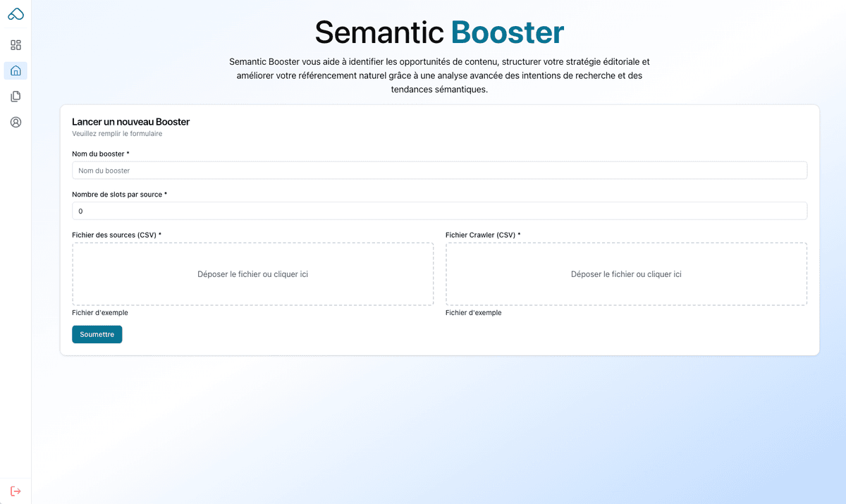The height and width of the screenshot is (504, 846).
Task: Click the Fichier des sources CSV dropzone
Action: 252,274
